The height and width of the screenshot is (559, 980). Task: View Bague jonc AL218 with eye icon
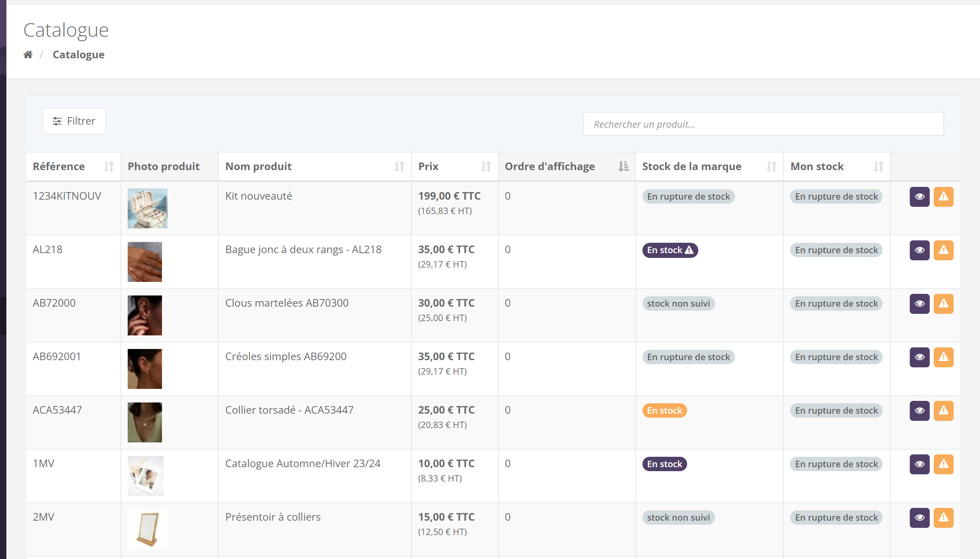(920, 250)
